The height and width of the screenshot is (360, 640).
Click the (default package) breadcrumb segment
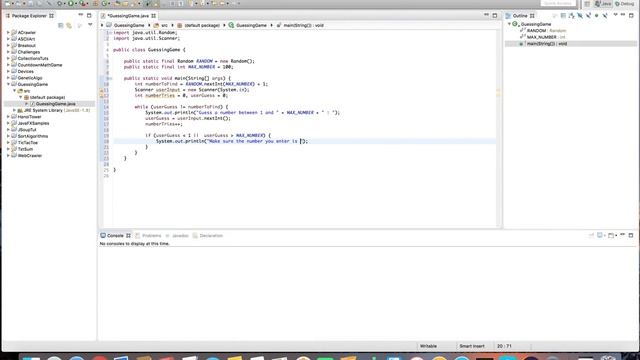click(x=202, y=25)
